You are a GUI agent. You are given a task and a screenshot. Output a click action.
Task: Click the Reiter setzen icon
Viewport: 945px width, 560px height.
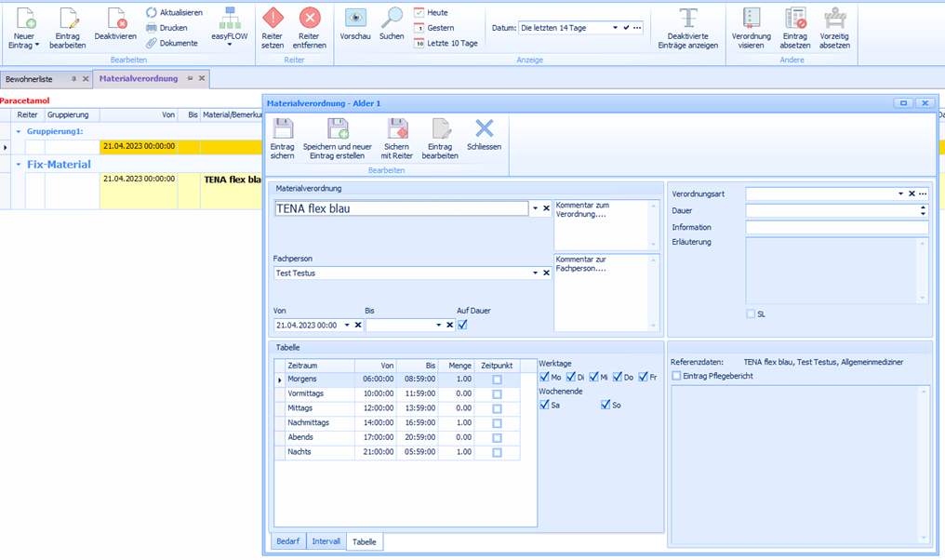pos(273,19)
